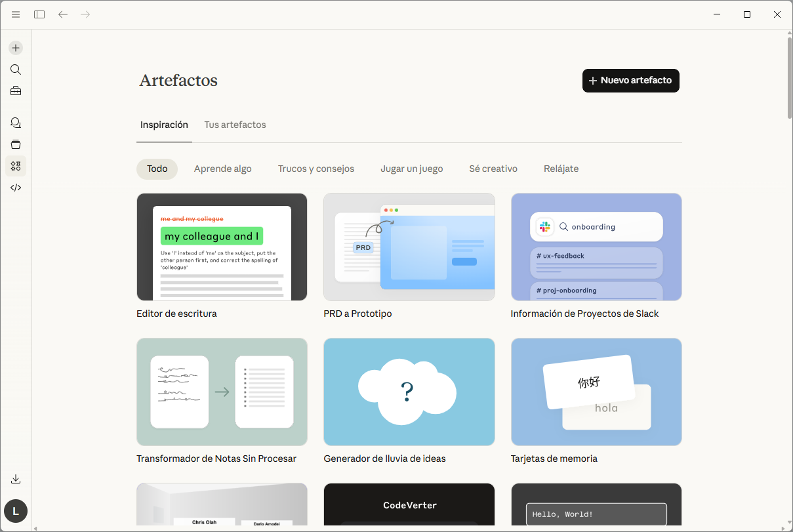Image resolution: width=793 pixels, height=532 pixels.
Task: Filter by Aprende algo category
Action: 222,169
